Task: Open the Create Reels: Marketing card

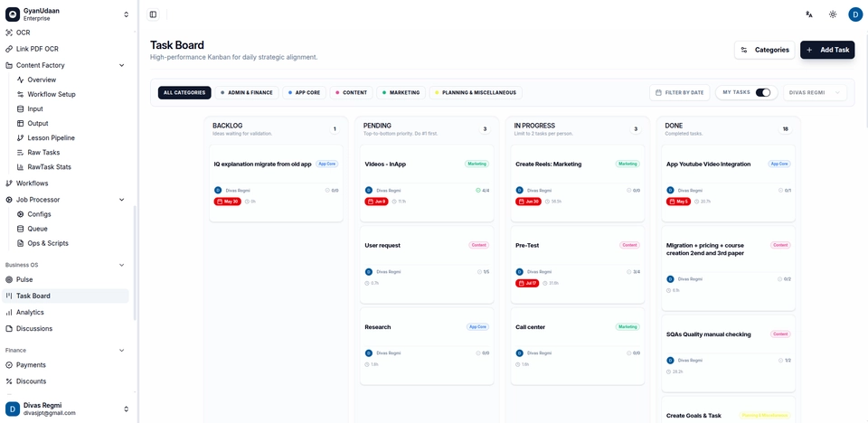Action: tap(578, 183)
